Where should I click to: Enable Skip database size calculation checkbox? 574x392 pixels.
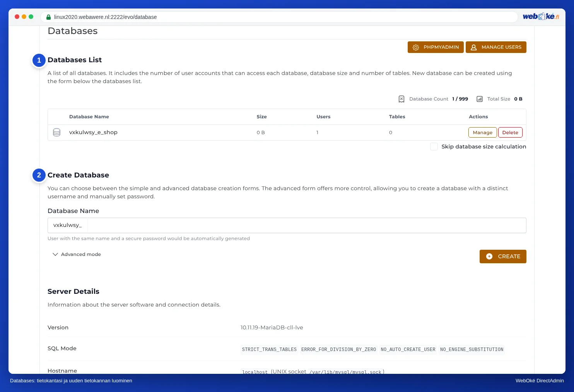coord(434,147)
